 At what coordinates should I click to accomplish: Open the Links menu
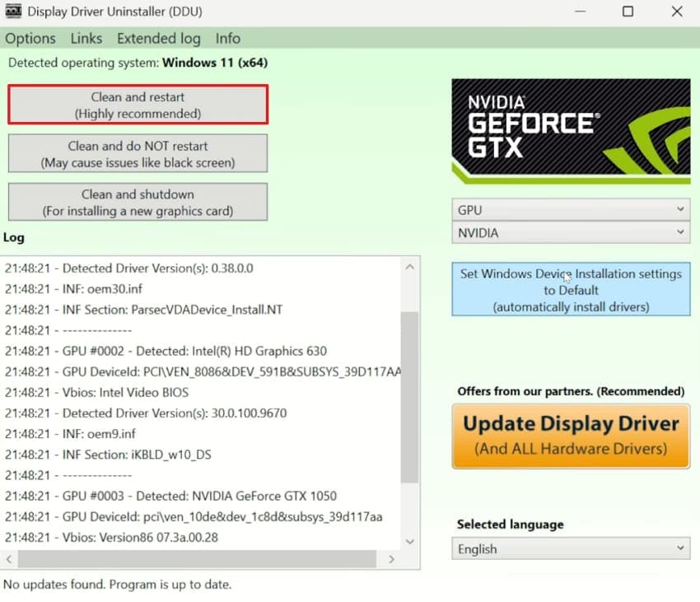86,39
